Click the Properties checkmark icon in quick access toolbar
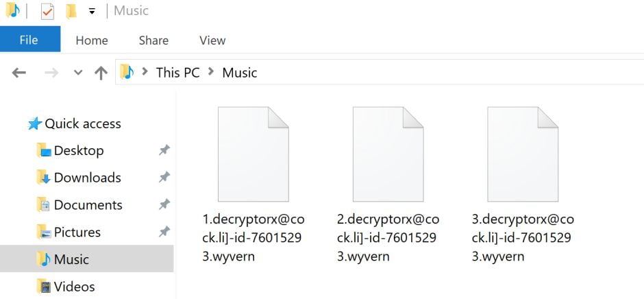The width and height of the screenshot is (644, 299). pos(48,11)
